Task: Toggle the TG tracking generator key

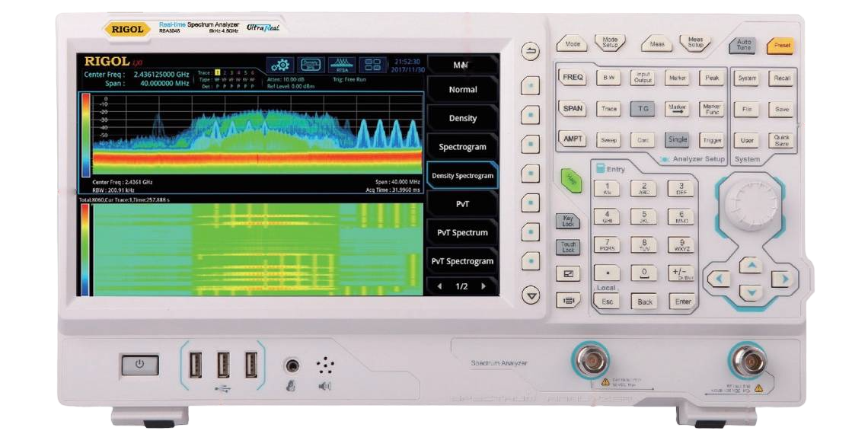Action: [643, 109]
